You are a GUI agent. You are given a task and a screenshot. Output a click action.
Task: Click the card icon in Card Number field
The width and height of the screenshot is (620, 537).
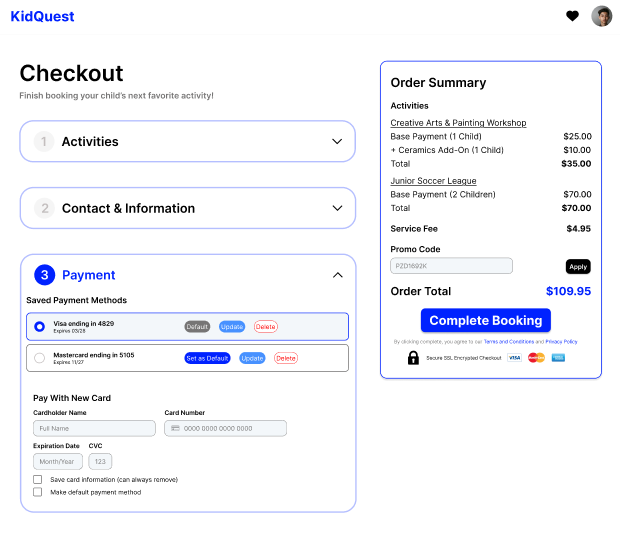(175, 428)
